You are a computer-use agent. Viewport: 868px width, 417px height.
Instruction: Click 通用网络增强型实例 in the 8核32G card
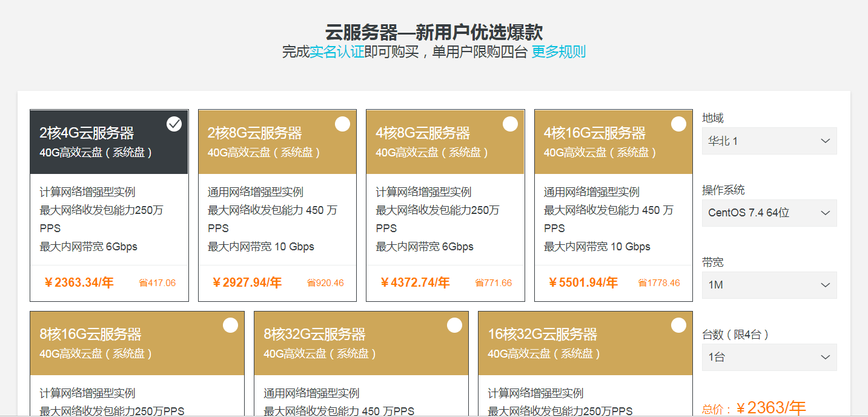pyautogui.click(x=311, y=393)
